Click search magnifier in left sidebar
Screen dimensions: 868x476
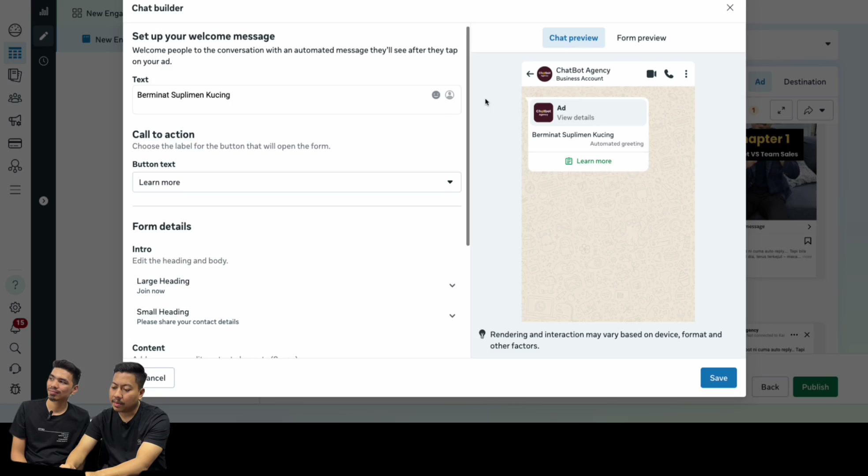pyautogui.click(x=15, y=348)
